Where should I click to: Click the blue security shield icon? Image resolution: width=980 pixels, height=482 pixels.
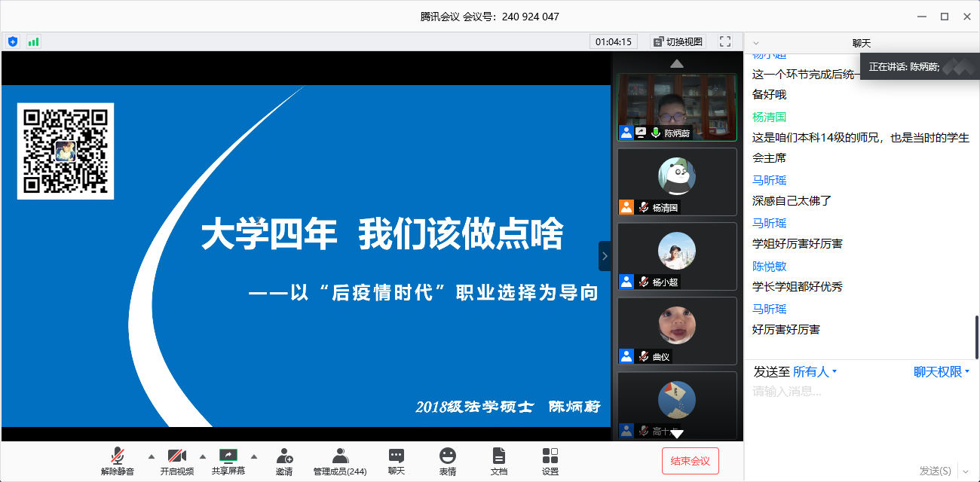click(x=13, y=41)
